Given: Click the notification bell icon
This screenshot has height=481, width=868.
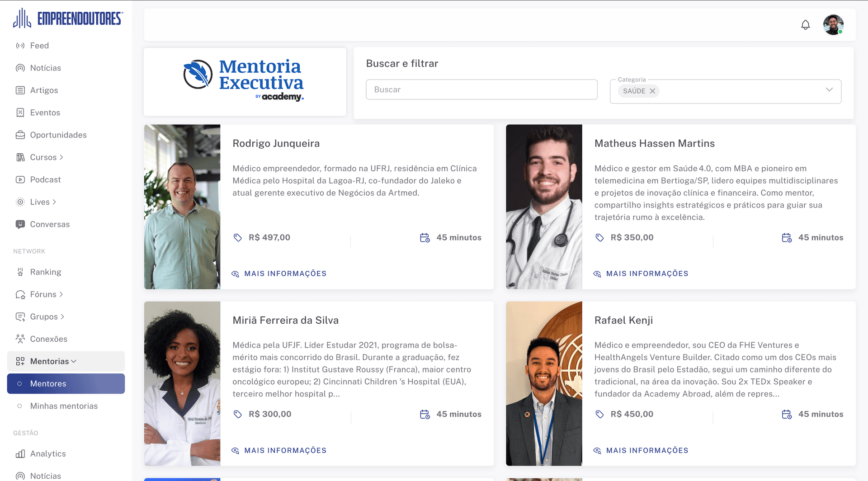Looking at the screenshot, I should click(x=805, y=25).
